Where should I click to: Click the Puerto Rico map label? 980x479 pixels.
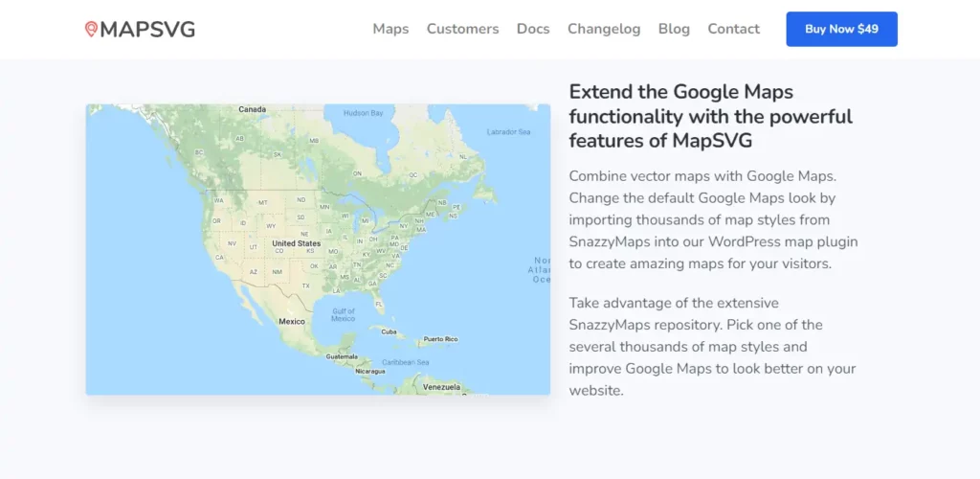440,339
